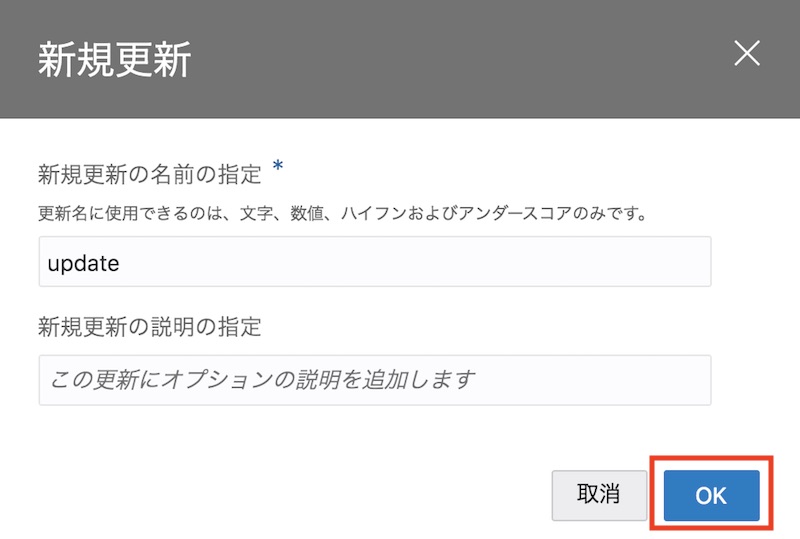This screenshot has height=539, width=800.
Task: Click the blue OK confirmation button
Action: point(711,495)
